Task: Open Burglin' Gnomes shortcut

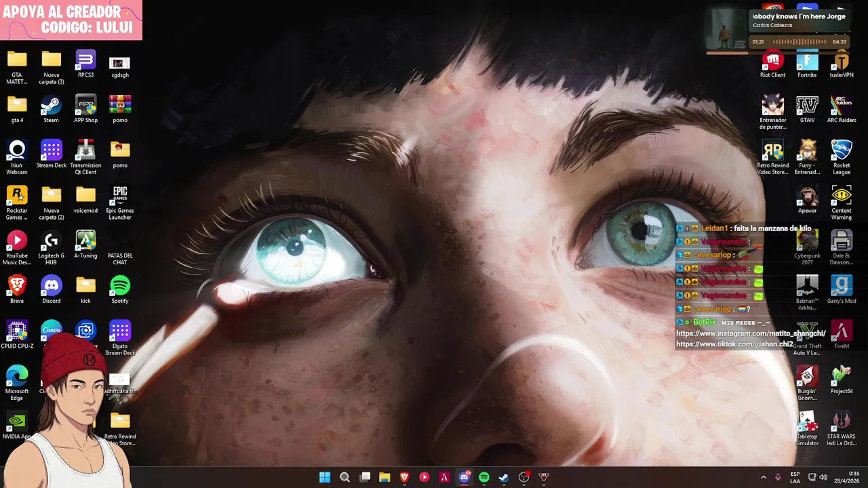Action: pyautogui.click(x=807, y=384)
